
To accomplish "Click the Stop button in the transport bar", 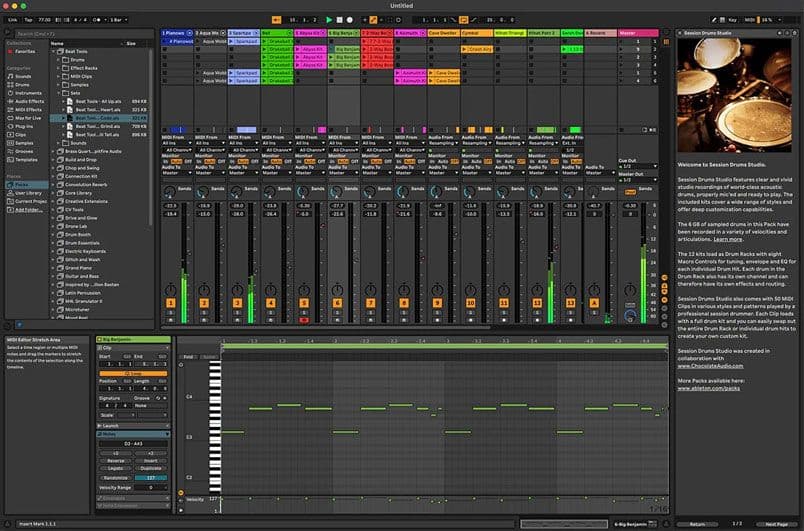I will coord(339,20).
